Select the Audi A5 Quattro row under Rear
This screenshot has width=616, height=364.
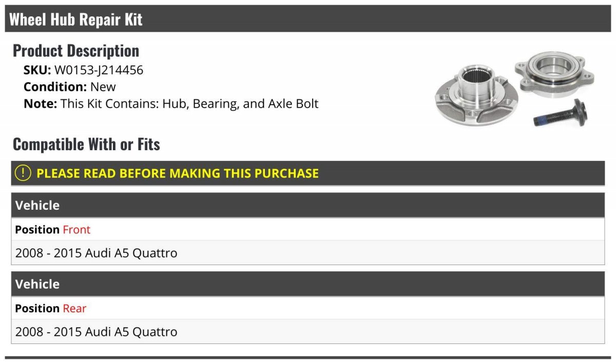96,332
